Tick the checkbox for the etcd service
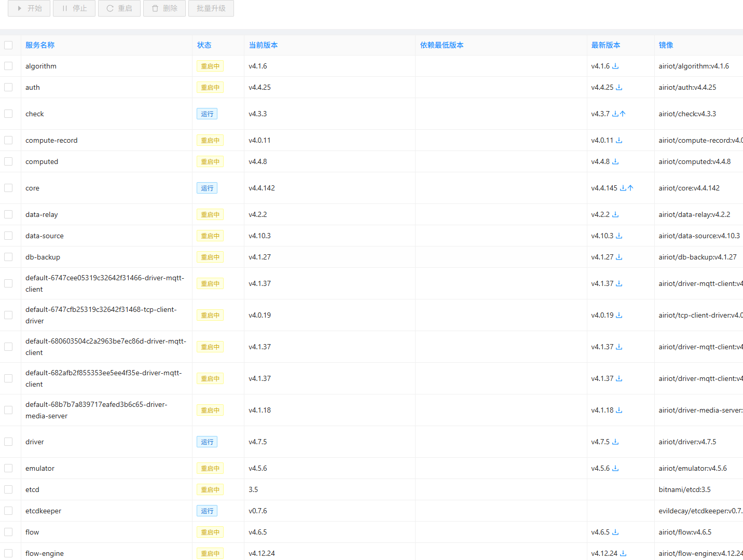 pos(8,489)
